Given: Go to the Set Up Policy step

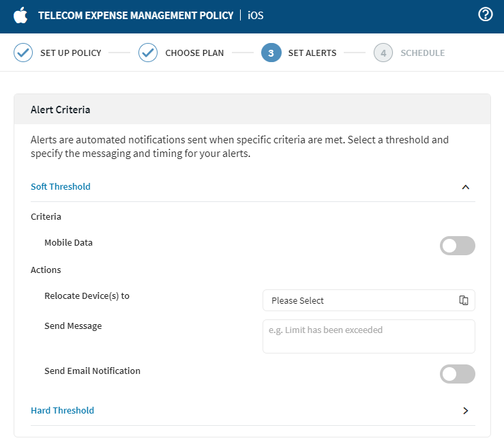Looking at the screenshot, I should click(70, 53).
